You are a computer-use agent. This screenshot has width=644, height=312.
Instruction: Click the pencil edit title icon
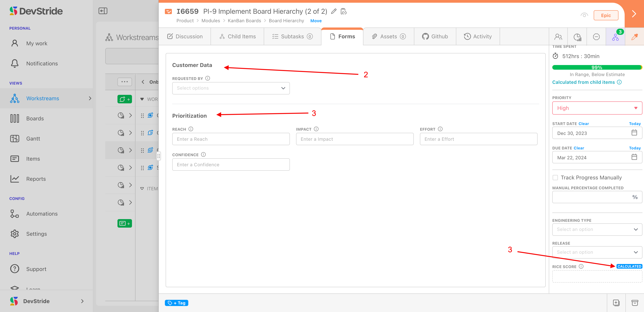[333, 11]
